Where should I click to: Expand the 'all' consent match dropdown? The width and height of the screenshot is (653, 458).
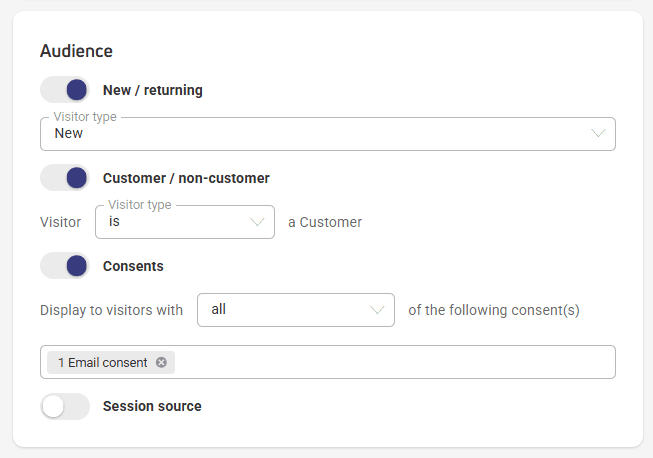(x=296, y=310)
